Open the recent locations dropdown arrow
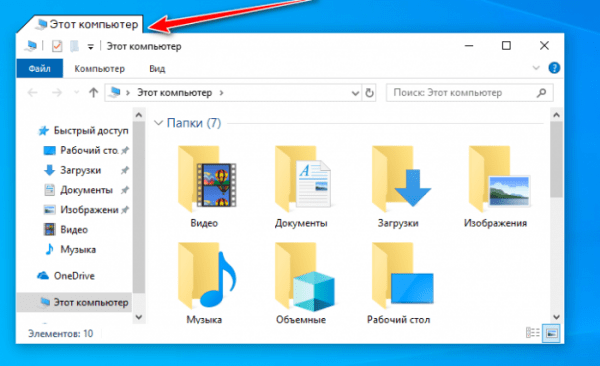This screenshot has height=366, width=600. 76,93
